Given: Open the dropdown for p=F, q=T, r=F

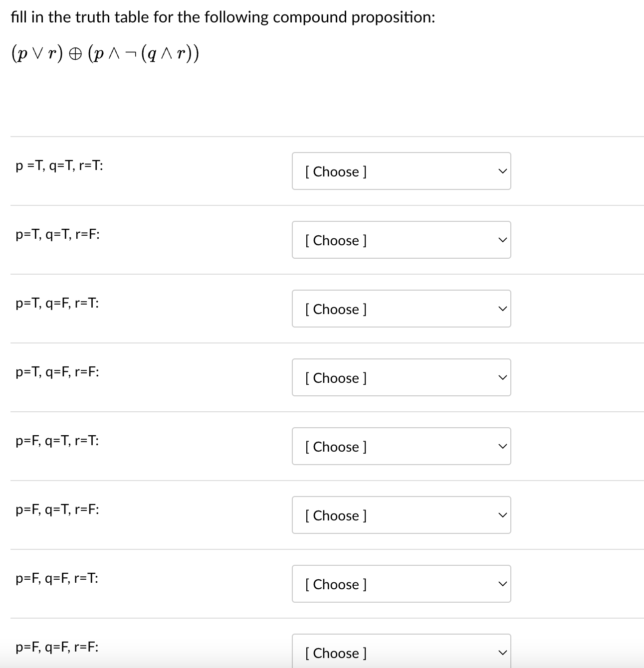Looking at the screenshot, I should 401,515.
